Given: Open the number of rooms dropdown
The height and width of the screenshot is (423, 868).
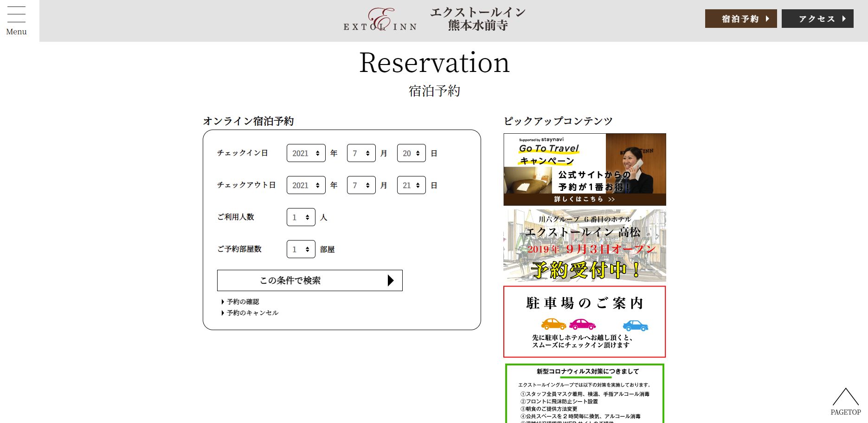Looking at the screenshot, I should click(x=301, y=249).
